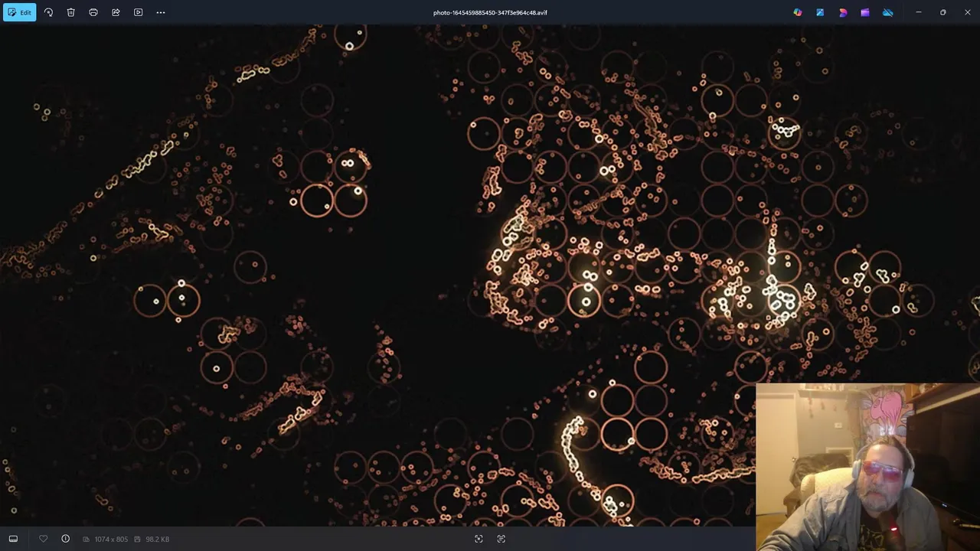980x551 pixels.
Task: Open the Edit image button
Action: (19, 12)
